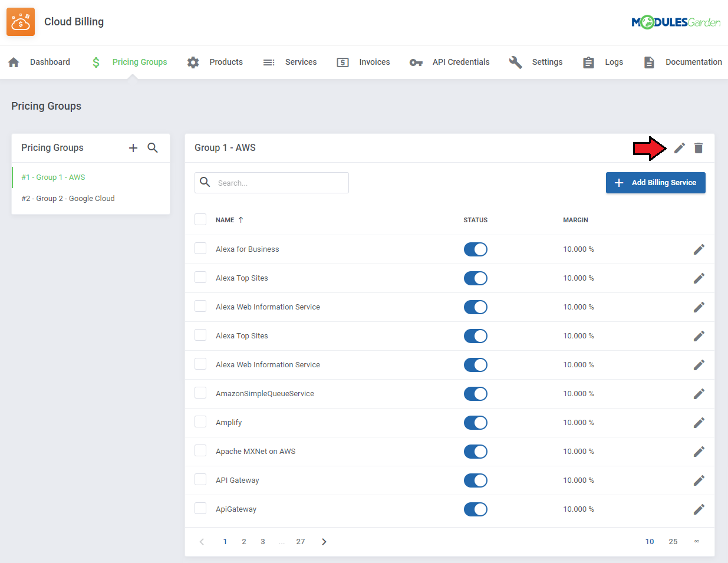The width and height of the screenshot is (728, 563).
Task: Edit the AmazonSimpleQueueService row
Action: pos(699,394)
